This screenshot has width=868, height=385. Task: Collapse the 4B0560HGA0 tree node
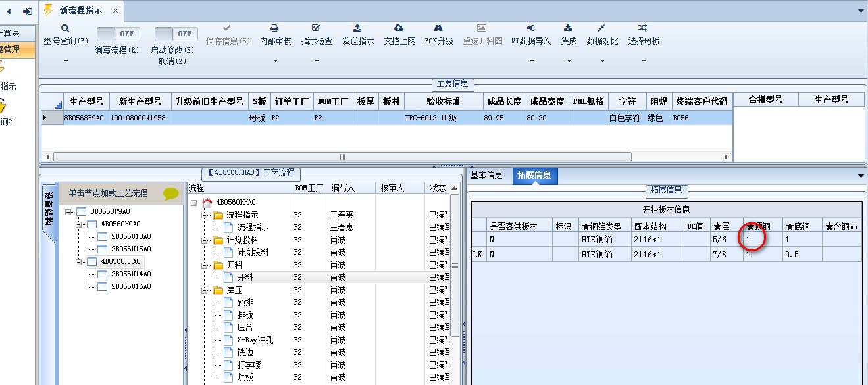80,224
